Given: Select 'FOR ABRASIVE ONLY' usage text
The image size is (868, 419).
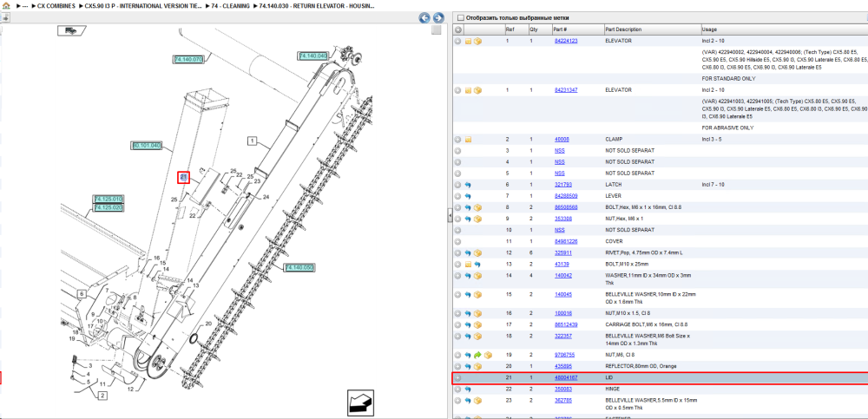Looking at the screenshot, I should pyautogui.click(x=728, y=128).
